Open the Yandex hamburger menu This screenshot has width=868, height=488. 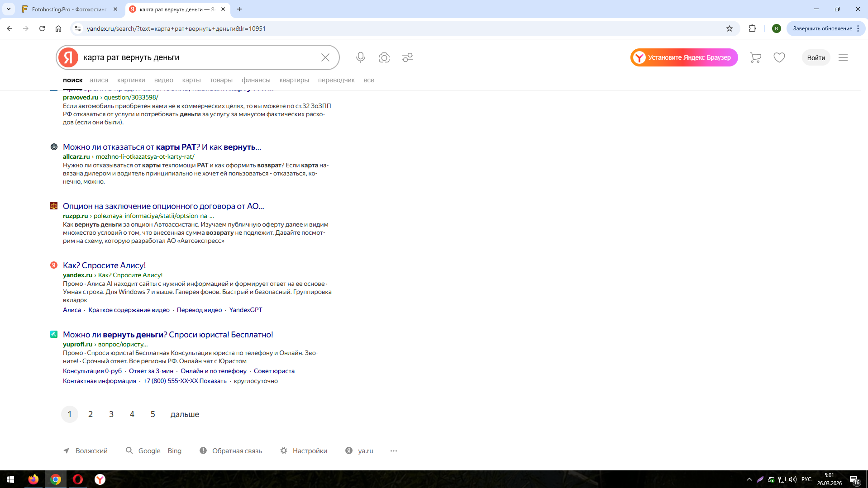pyautogui.click(x=843, y=57)
